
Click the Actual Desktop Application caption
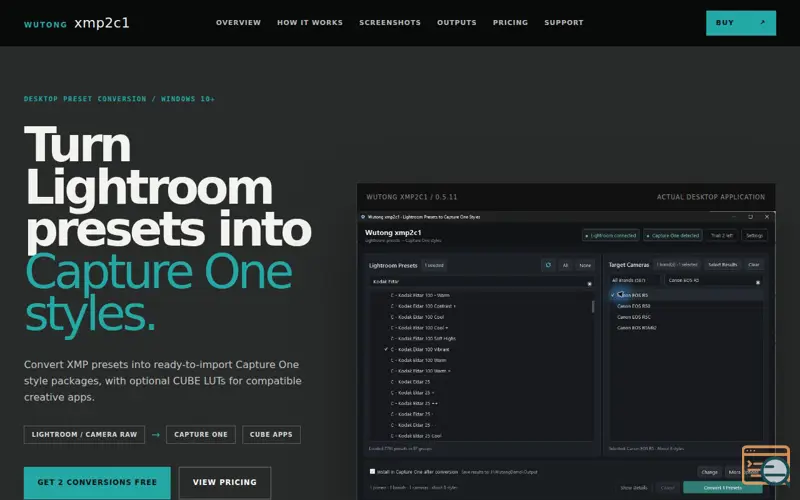coord(711,197)
